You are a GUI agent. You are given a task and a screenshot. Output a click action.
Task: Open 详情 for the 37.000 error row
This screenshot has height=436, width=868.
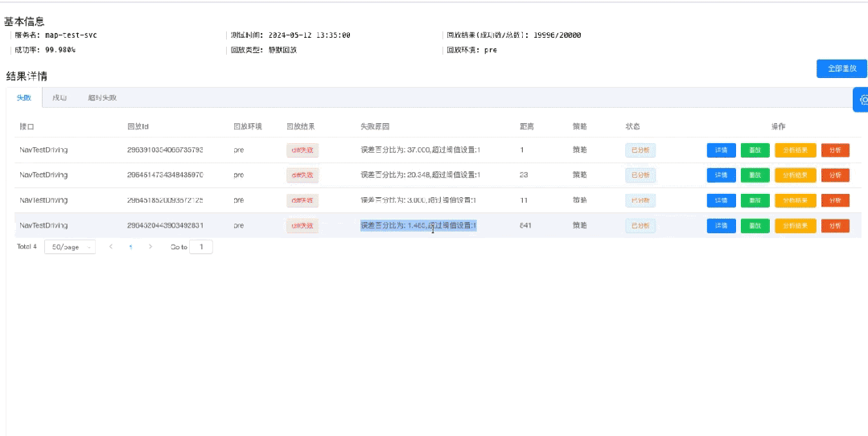(722, 150)
